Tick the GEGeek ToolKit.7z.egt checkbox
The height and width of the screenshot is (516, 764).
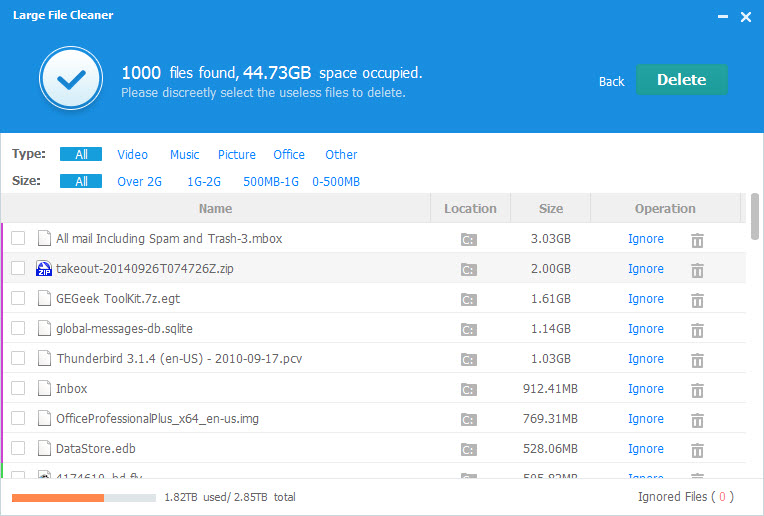(18, 298)
